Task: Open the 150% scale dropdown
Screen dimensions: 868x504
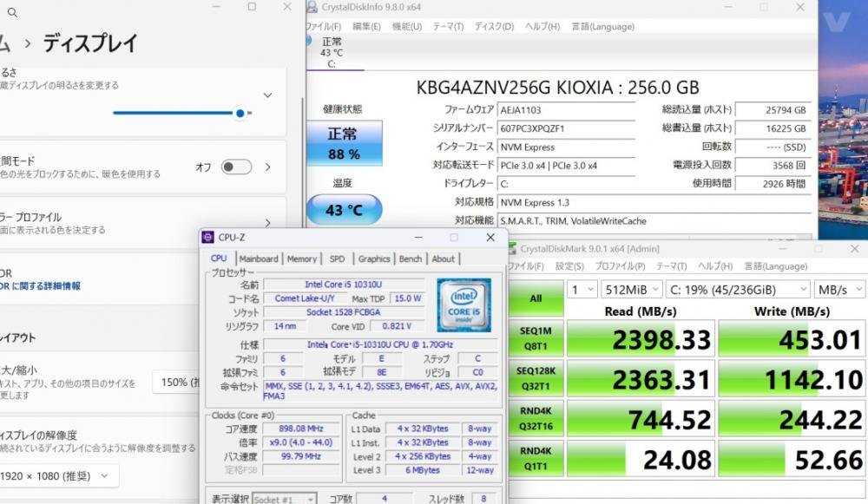Action: (176, 383)
